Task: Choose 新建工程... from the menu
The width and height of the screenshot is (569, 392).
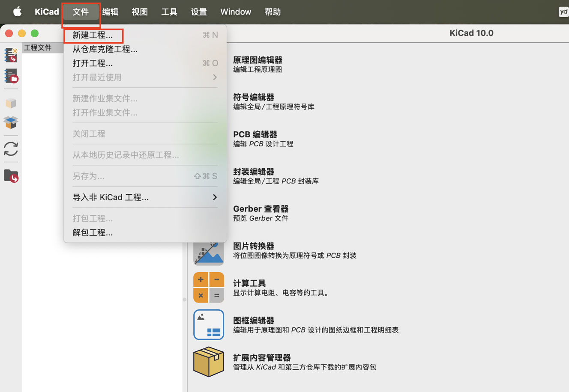Action: tap(145, 35)
